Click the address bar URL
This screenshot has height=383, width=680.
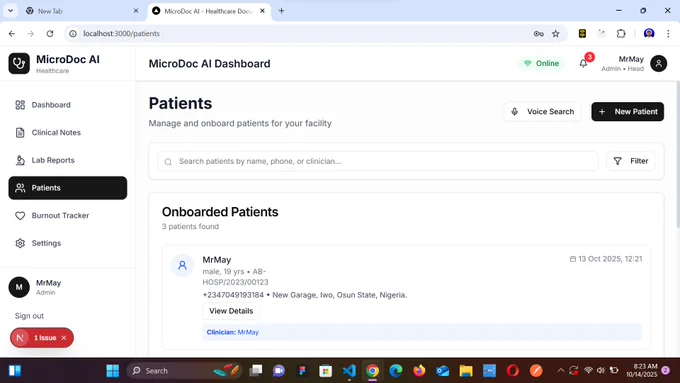click(121, 34)
